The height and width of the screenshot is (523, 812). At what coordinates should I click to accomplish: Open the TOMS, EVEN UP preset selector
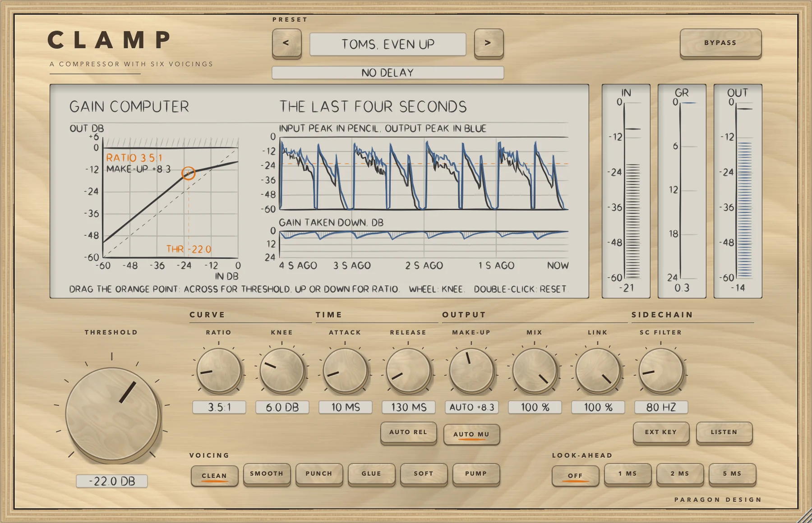pos(388,44)
